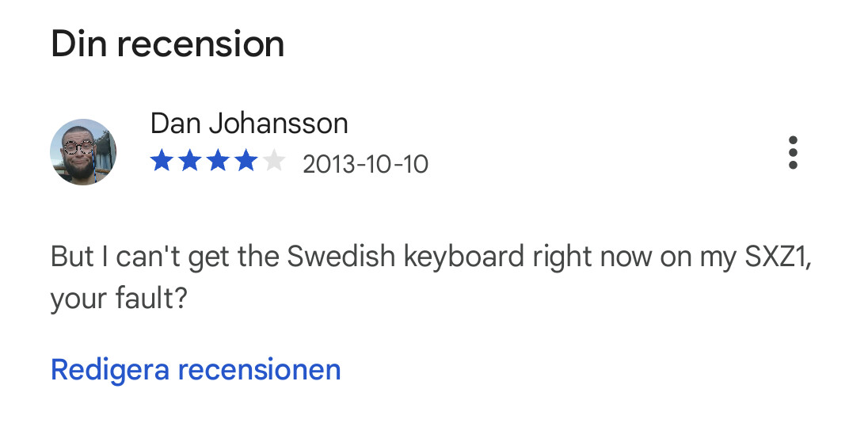The width and height of the screenshot is (868, 427).
Task: Click the word Swedish in the review
Action: click(x=343, y=257)
